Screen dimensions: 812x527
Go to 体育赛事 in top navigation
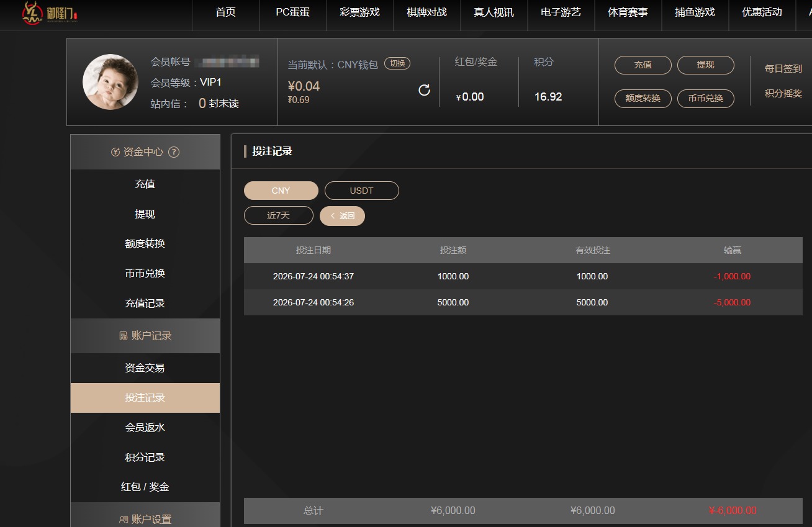[628, 12]
